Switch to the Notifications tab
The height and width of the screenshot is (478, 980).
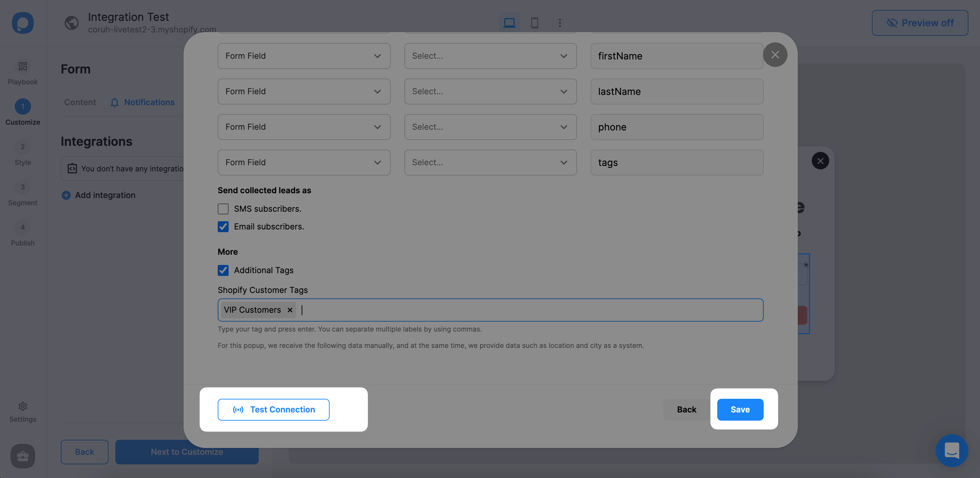tap(149, 102)
